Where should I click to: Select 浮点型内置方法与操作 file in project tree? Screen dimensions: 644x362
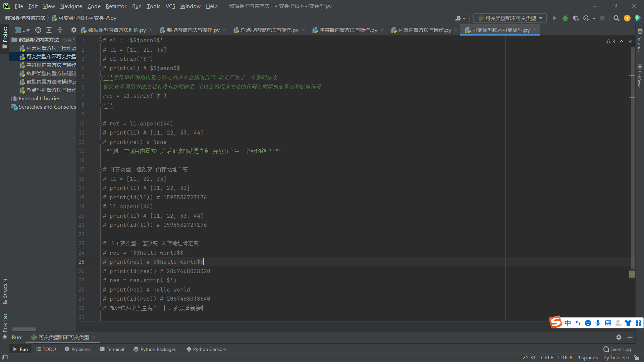tap(47, 90)
